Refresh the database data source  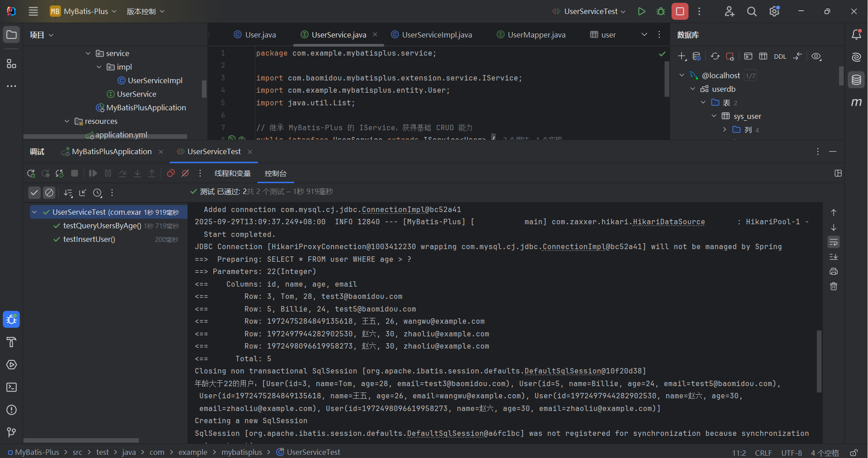click(715, 57)
